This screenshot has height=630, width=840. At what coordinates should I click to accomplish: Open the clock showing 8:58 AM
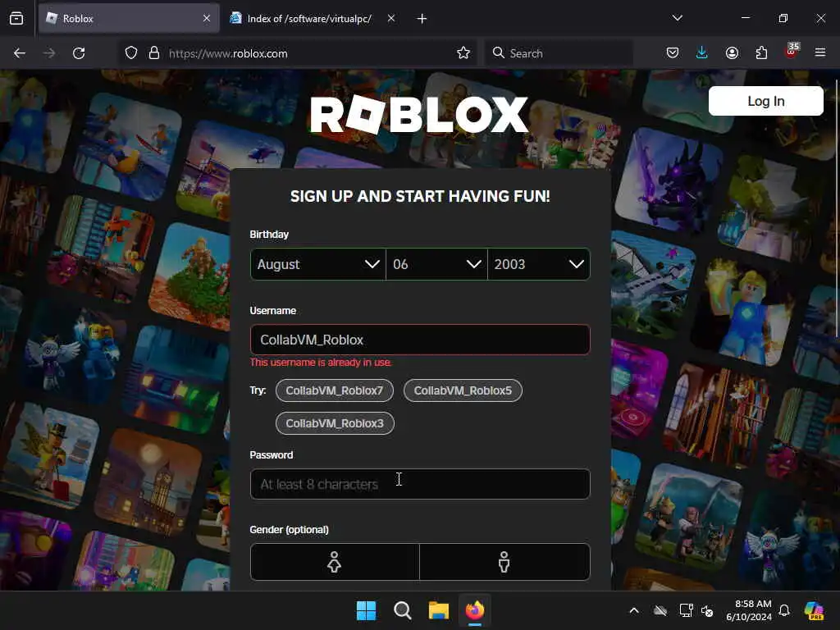pyautogui.click(x=749, y=610)
